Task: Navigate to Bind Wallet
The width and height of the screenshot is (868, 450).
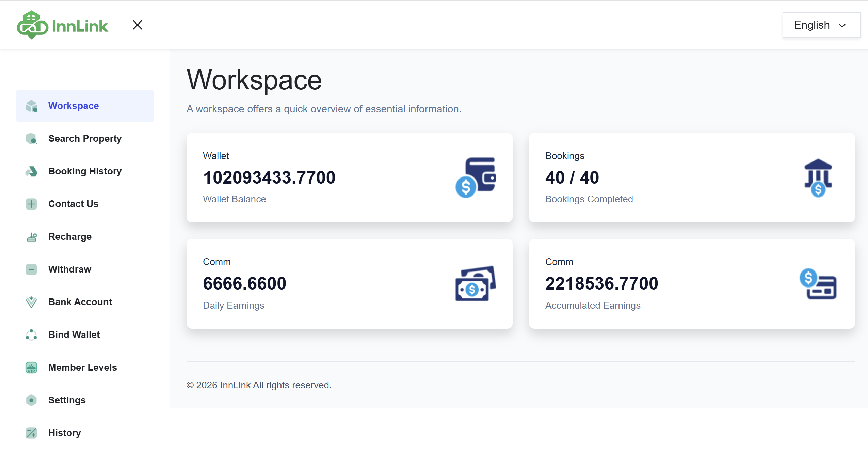Action: click(x=74, y=335)
